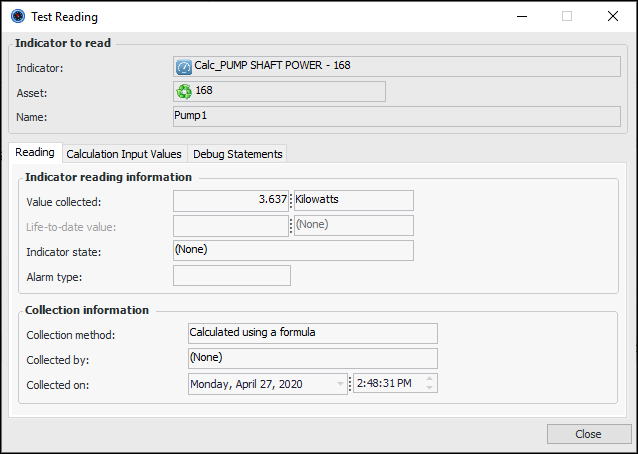The width and height of the screenshot is (638, 454).
Task: Open the Collected on date dropdown
Action: 340,384
